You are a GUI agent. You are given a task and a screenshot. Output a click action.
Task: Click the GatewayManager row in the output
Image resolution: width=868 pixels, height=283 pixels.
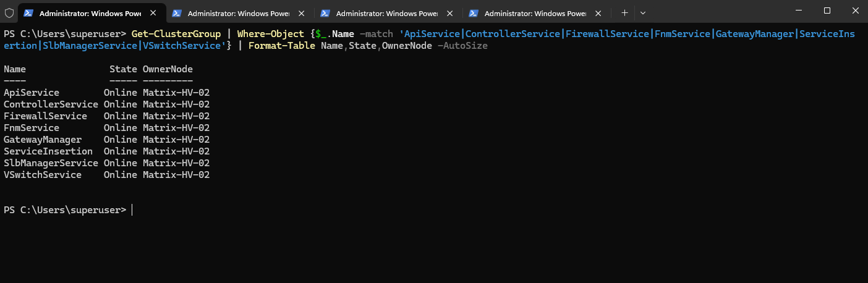107,140
